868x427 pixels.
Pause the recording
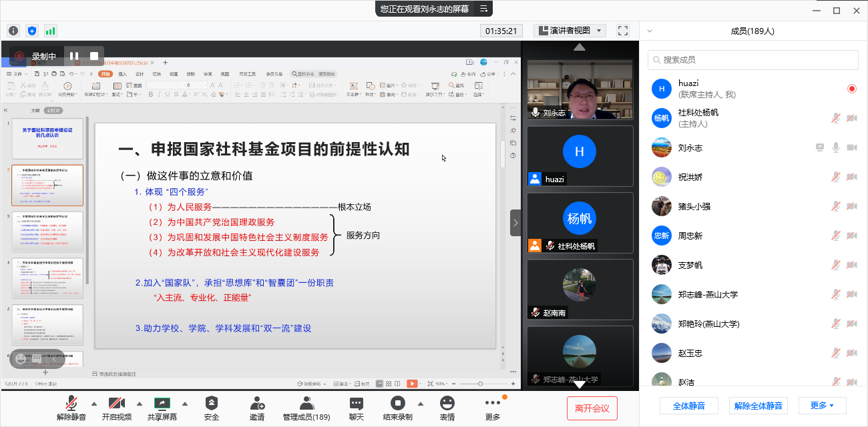[74, 57]
